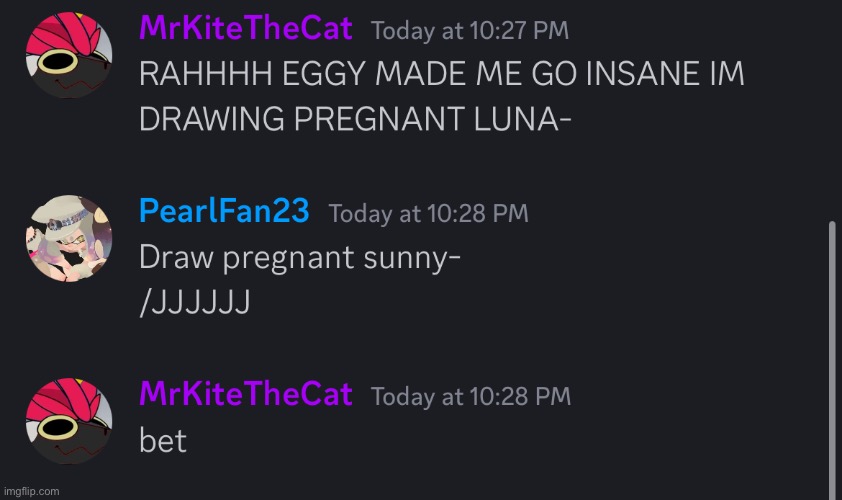Click the "/JJJJJJ" text line
This screenshot has height=500, width=842.
193,301
